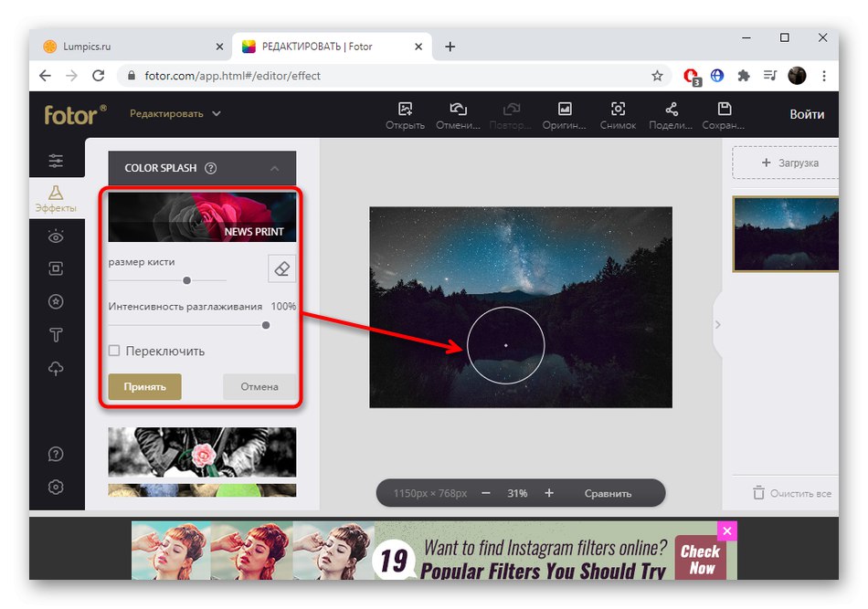
Task: Click the Принять button
Action: coord(144,386)
